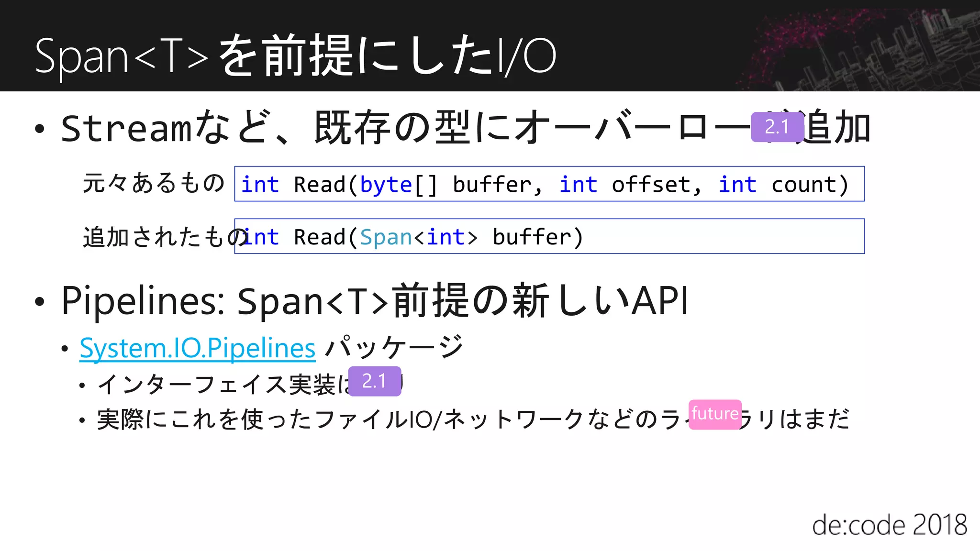This screenshot has width=980, height=551.
Task: Open the System.IO.Pipelines link
Action: 197,348
